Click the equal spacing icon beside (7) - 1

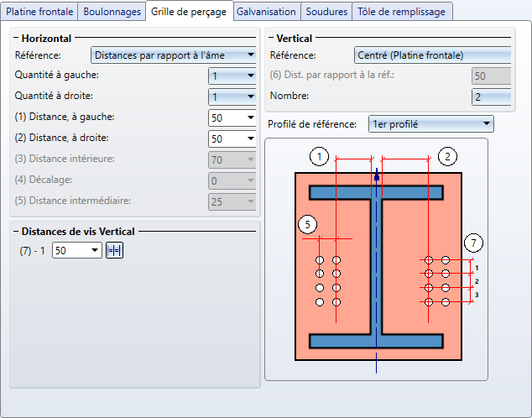114,250
